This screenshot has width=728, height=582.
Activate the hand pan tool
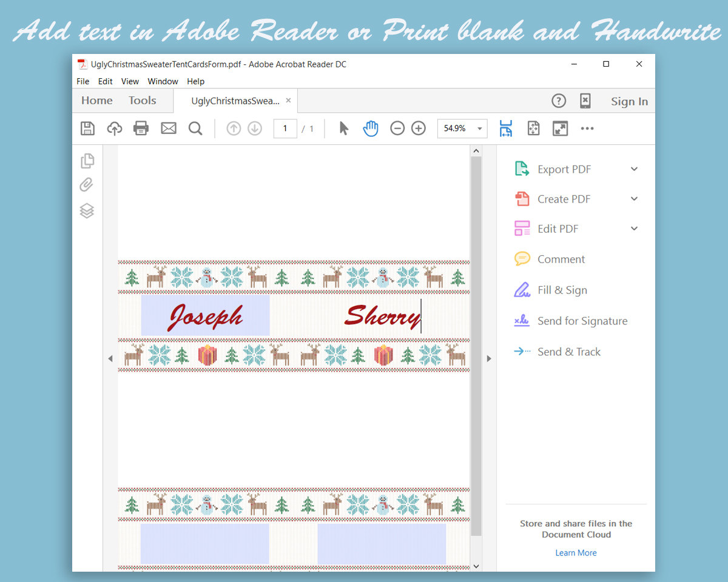tap(371, 128)
